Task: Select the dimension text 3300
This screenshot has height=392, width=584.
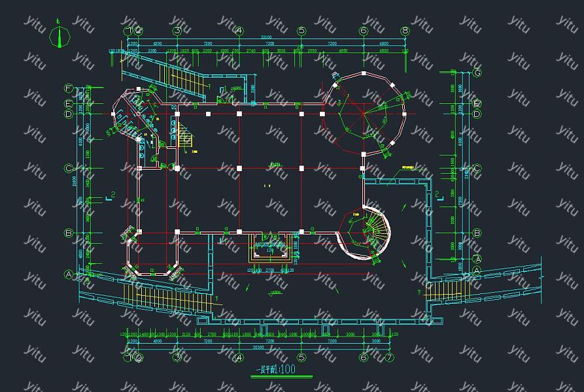Action: 152,50
